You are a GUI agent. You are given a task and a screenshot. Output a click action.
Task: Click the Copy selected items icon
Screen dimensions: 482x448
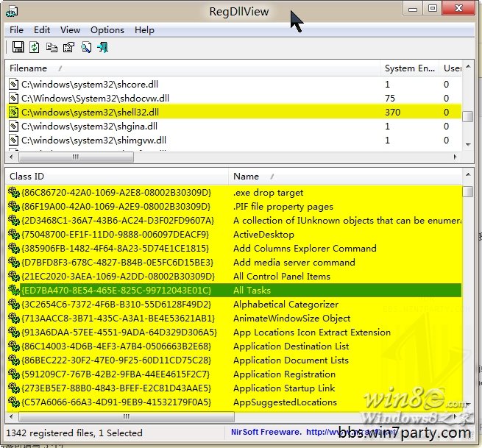click(x=52, y=48)
